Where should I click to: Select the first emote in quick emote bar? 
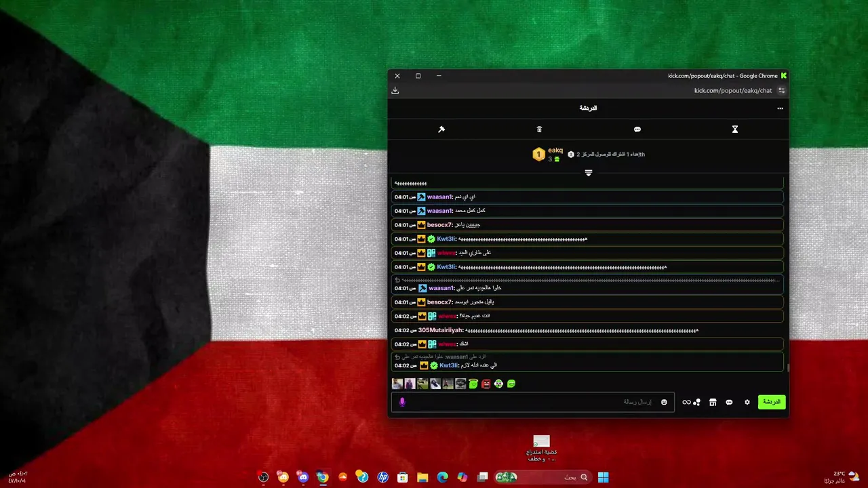click(397, 384)
